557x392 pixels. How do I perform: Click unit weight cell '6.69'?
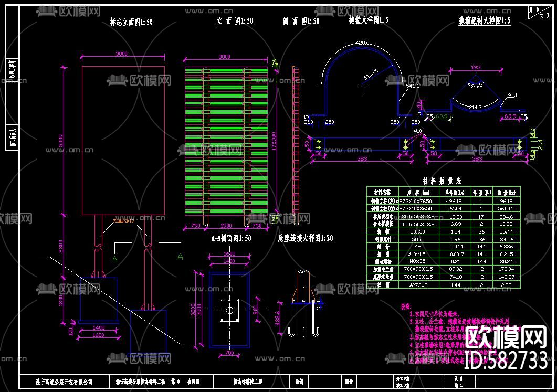[456, 224]
